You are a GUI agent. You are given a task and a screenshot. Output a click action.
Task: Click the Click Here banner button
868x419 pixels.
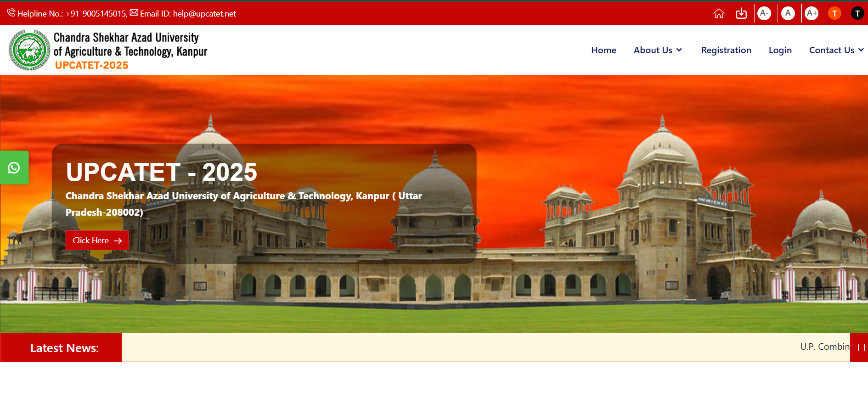point(97,240)
